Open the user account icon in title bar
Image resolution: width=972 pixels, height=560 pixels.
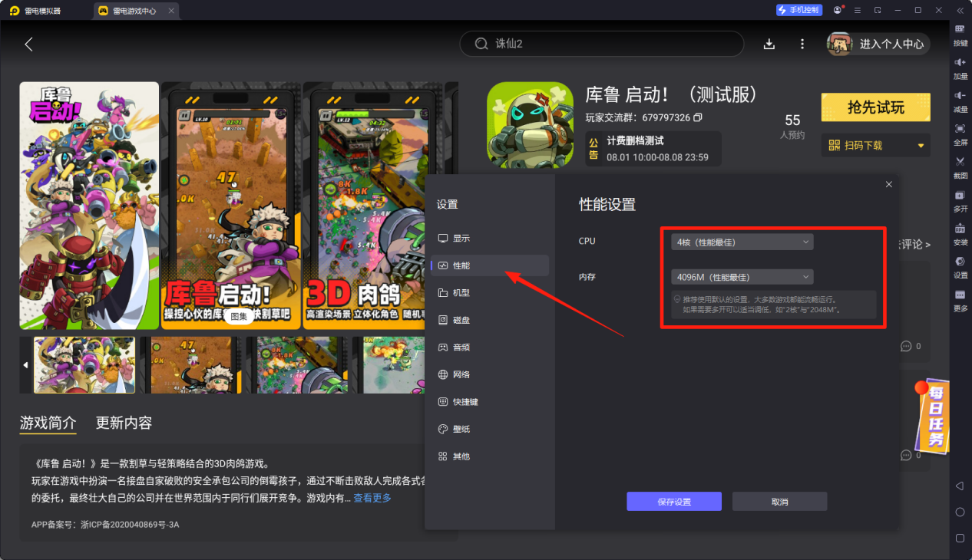tap(838, 10)
